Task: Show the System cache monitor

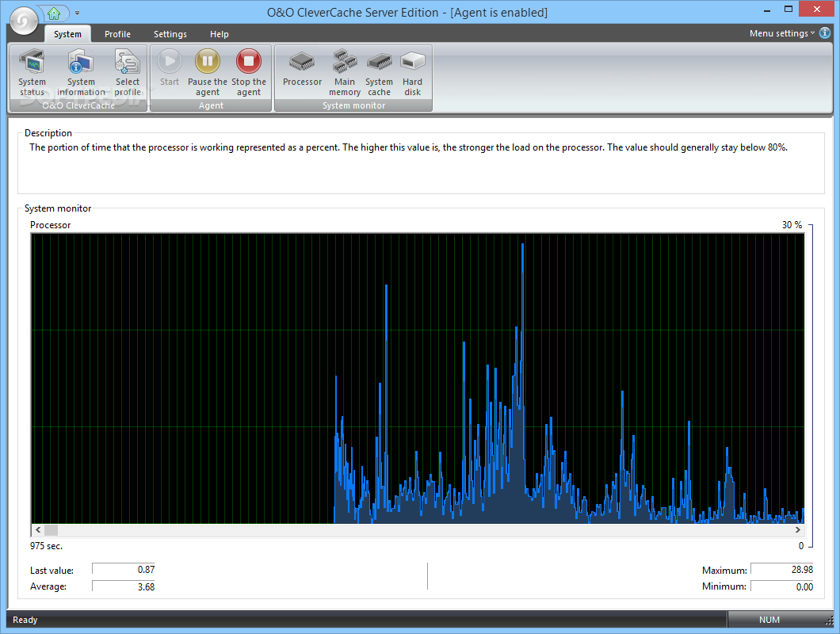Action: click(x=379, y=72)
